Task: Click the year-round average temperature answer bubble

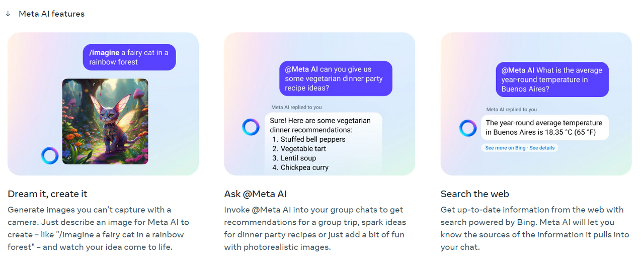Action: pos(545,128)
